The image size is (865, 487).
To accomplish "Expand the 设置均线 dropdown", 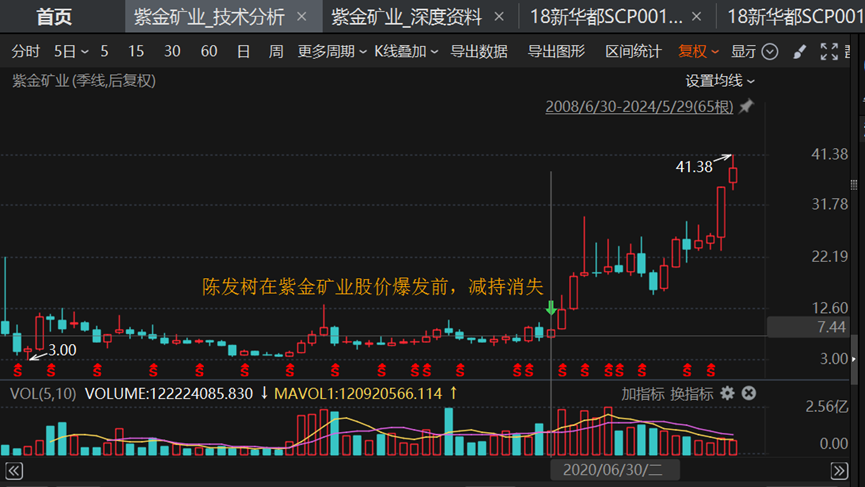I will [720, 81].
